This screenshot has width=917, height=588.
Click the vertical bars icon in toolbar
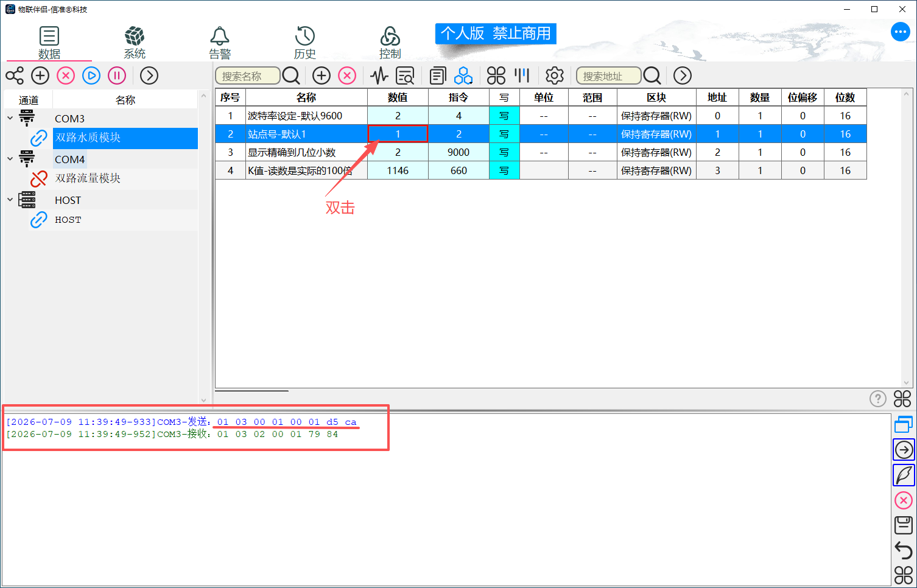click(x=522, y=75)
